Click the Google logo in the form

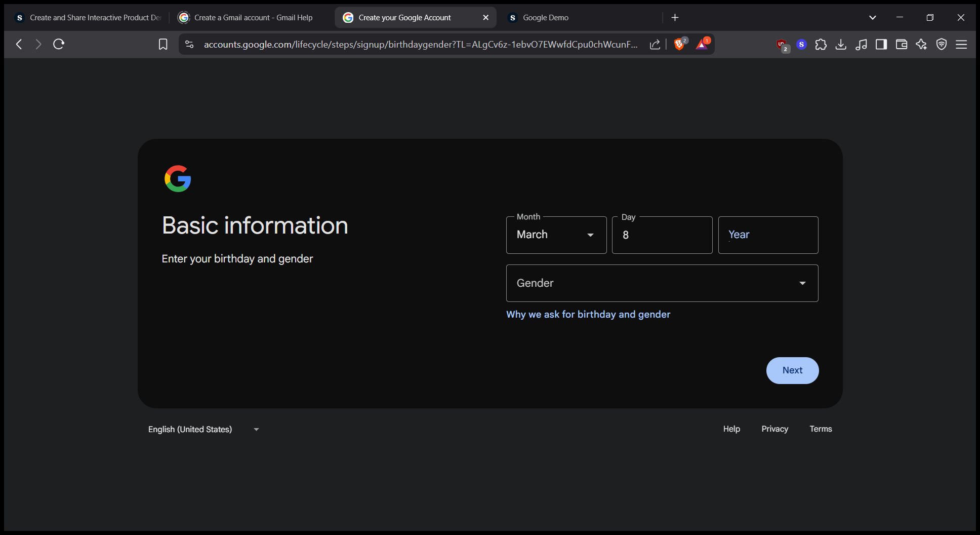pos(178,179)
